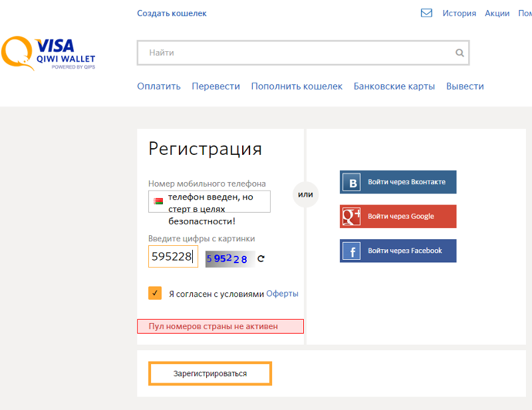Screen dimensions: 532x410
Task: Go to Перевести section
Action: pos(215,86)
